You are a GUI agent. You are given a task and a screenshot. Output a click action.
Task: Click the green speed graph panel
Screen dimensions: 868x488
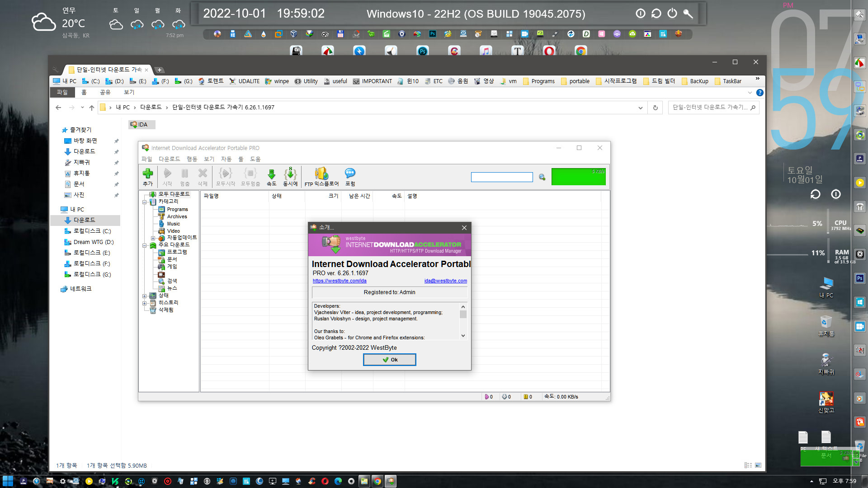[x=578, y=177]
